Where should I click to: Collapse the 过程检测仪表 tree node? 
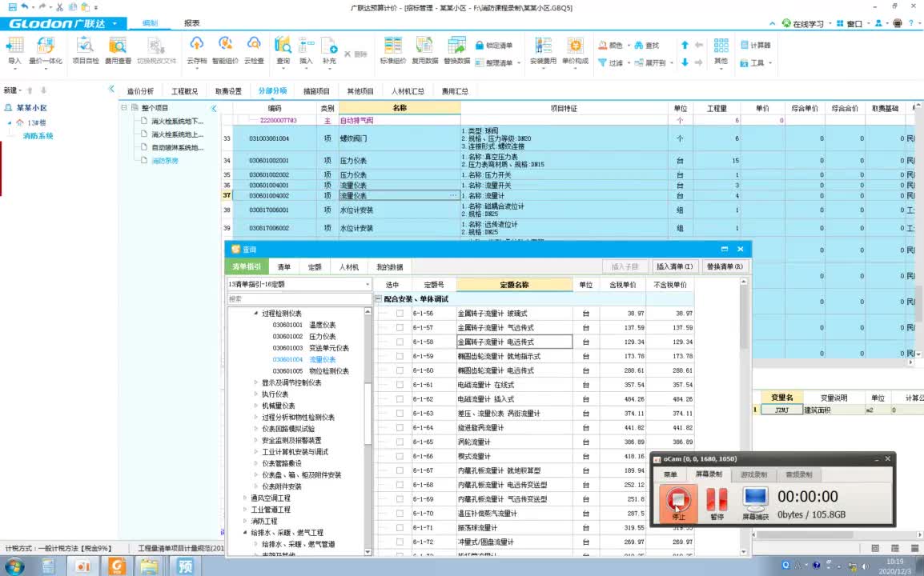pos(255,314)
